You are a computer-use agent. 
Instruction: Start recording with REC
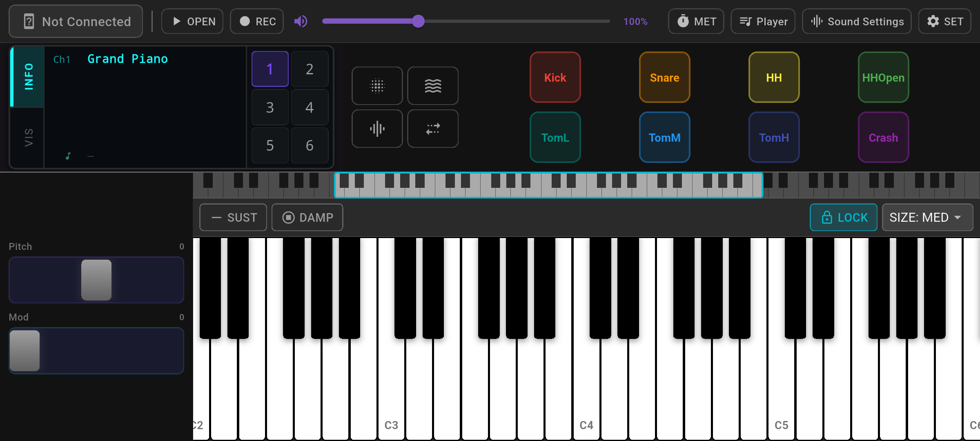coord(257,21)
